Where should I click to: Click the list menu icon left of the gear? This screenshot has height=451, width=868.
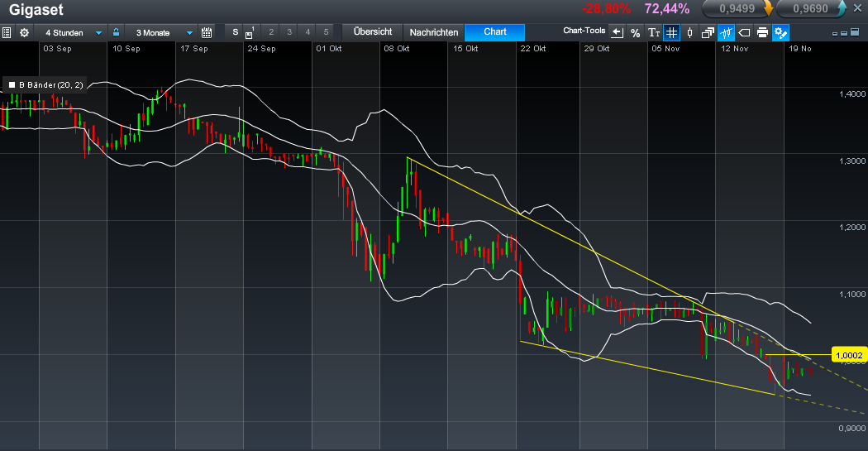(7, 33)
